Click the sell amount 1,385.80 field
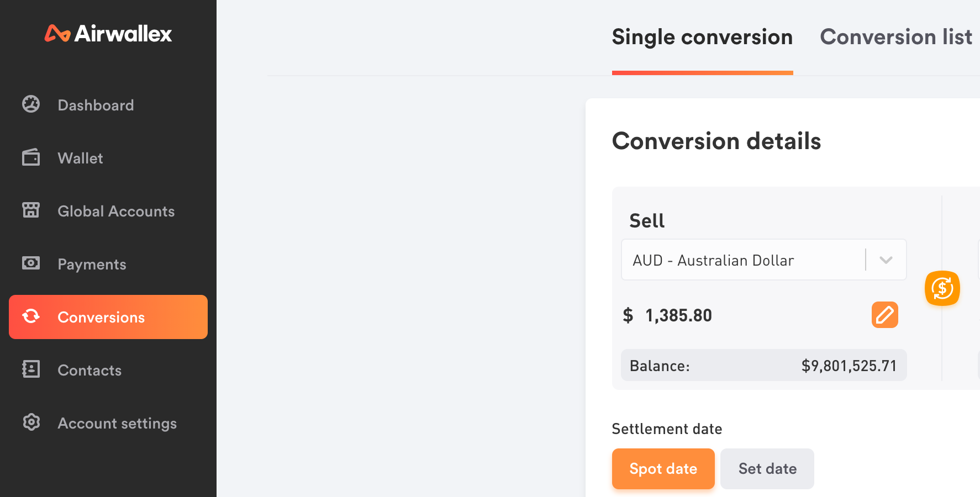 pyautogui.click(x=678, y=315)
